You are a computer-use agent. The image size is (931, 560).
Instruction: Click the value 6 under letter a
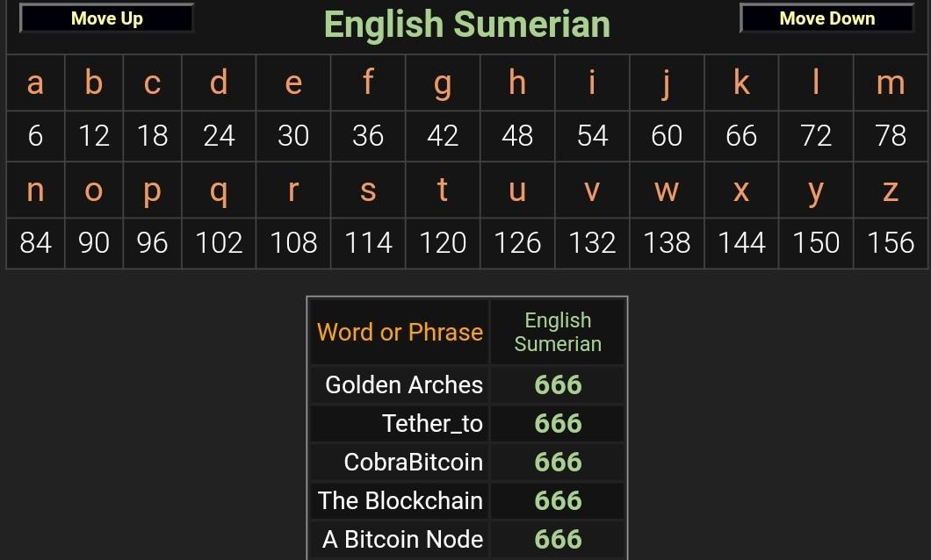pyautogui.click(x=35, y=136)
